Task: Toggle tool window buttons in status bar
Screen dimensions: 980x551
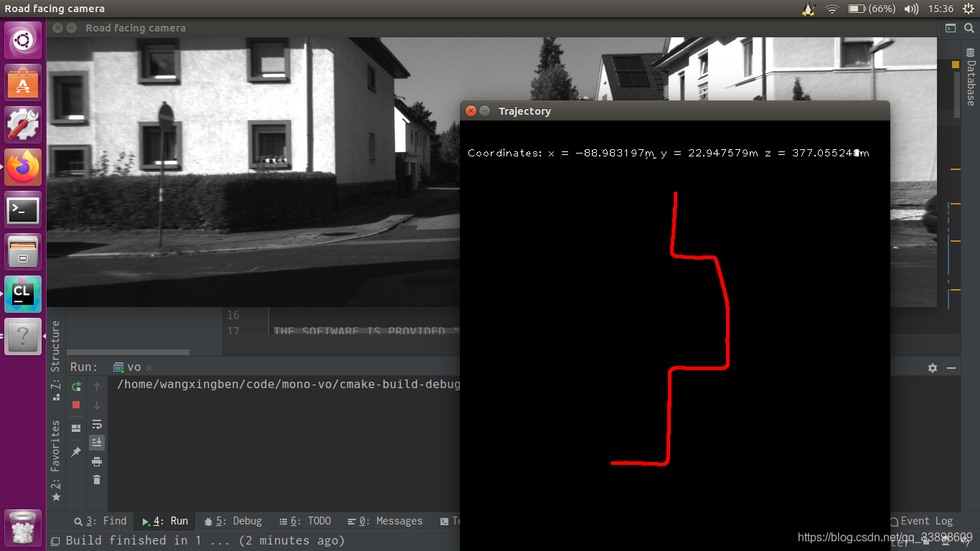Action: coord(55,540)
